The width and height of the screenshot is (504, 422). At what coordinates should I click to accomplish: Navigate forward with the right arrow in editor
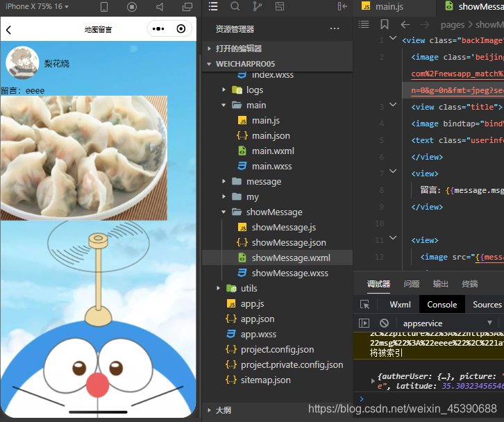[425, 24]
